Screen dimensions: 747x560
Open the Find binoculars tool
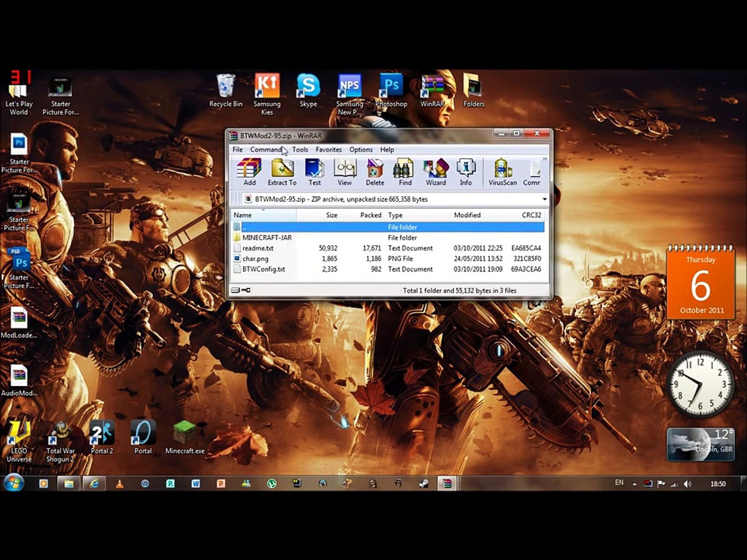pyautogui.click(x=405, y=173)
